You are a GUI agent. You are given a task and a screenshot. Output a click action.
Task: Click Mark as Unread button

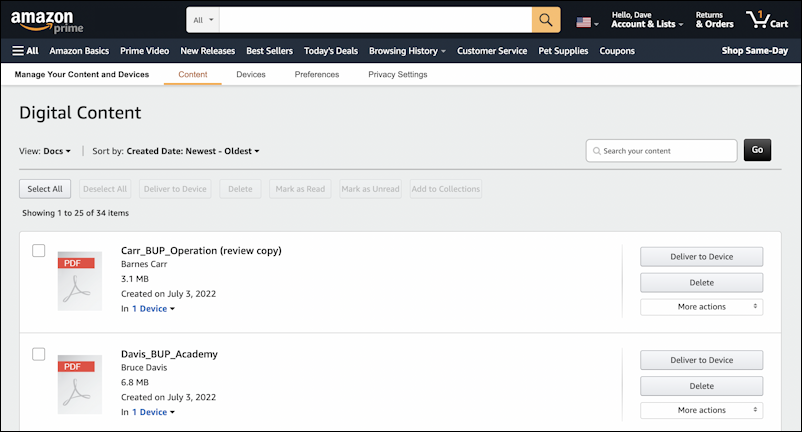tap(370, 189)
